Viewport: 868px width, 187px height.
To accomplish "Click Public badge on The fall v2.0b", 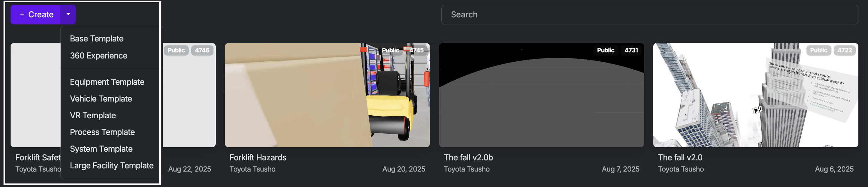I will [605, 50].
